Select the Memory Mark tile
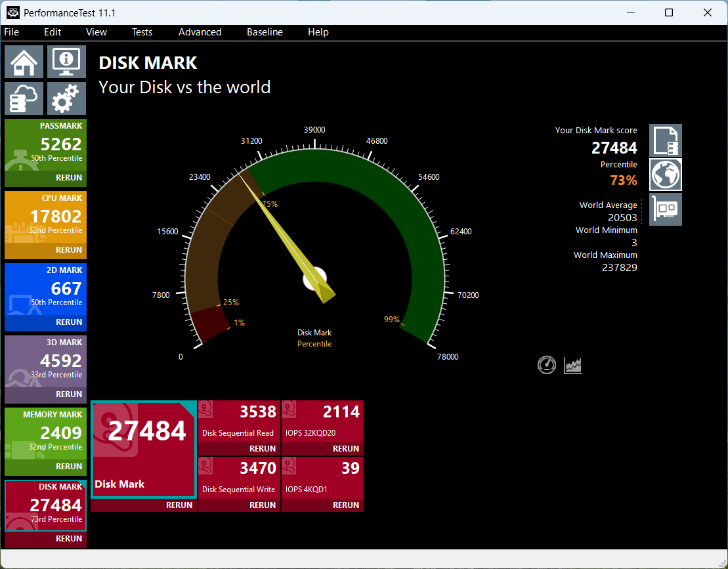The height and width of the screenshot is (569, 728). tap(45, 433)
